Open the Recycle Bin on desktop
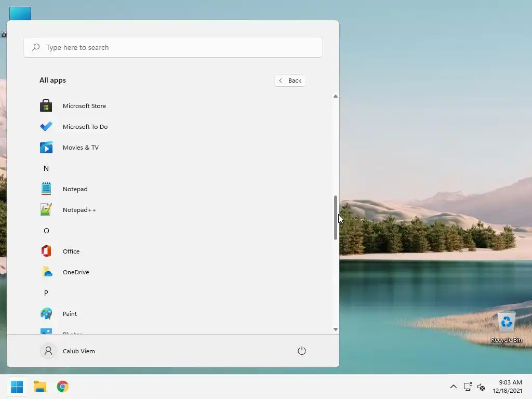532x399 pixels. [x=506, y=327]
